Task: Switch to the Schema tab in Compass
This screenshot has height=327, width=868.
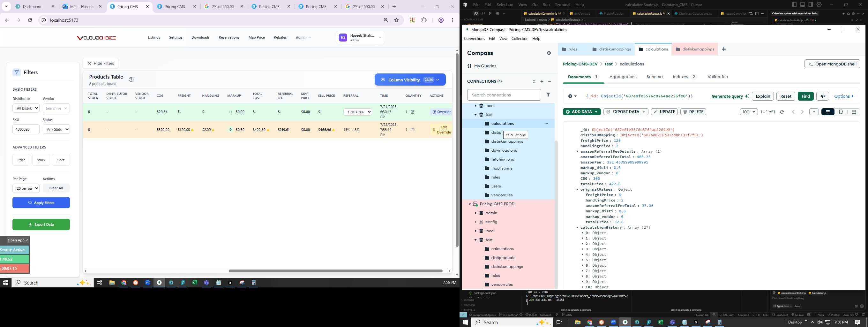Action: (655, 77)
